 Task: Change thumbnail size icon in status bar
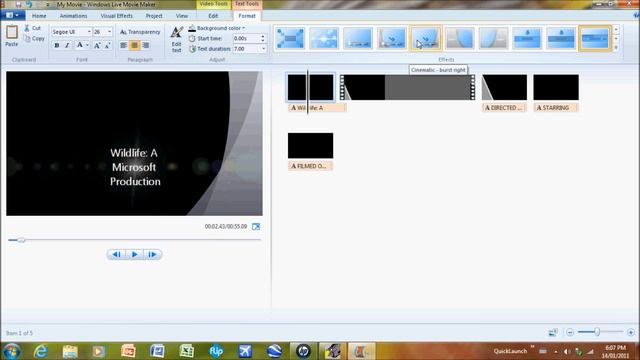tap(553, 332)
